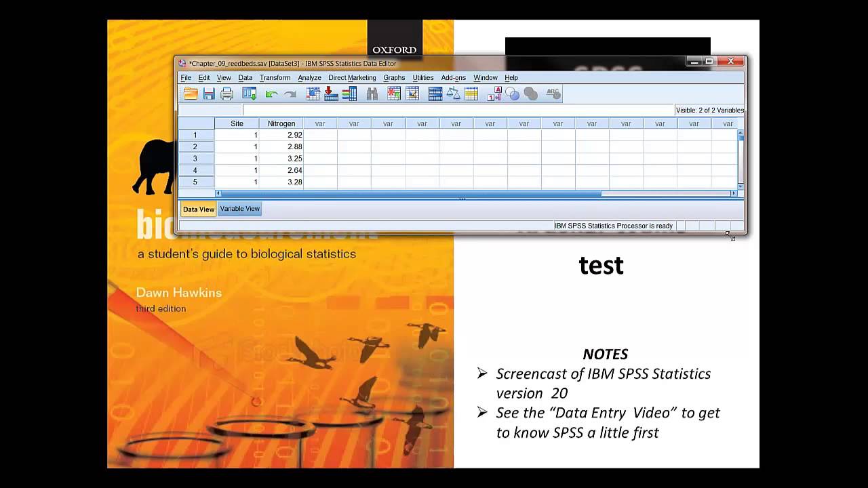Open the Go to Variable icon
The height and width of the screenshot is (488, 868).
pyautogui.click(x=331, y=94)
